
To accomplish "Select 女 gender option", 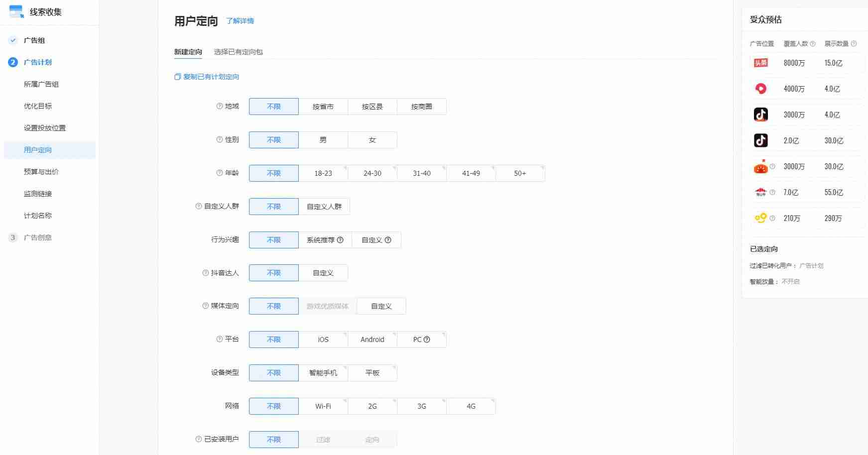I will coord(372,140).
